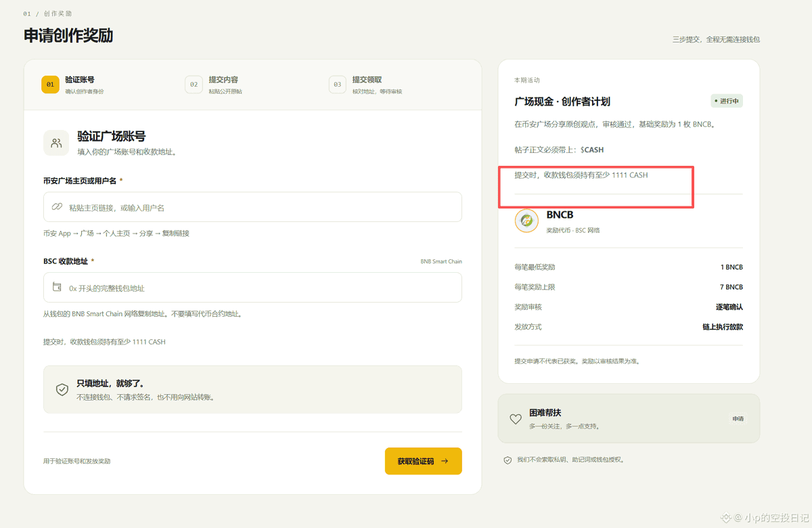Click the BNCB token logo
Image resolution: width=812 pixels, height=528 pixels.
tap(526, 221)
